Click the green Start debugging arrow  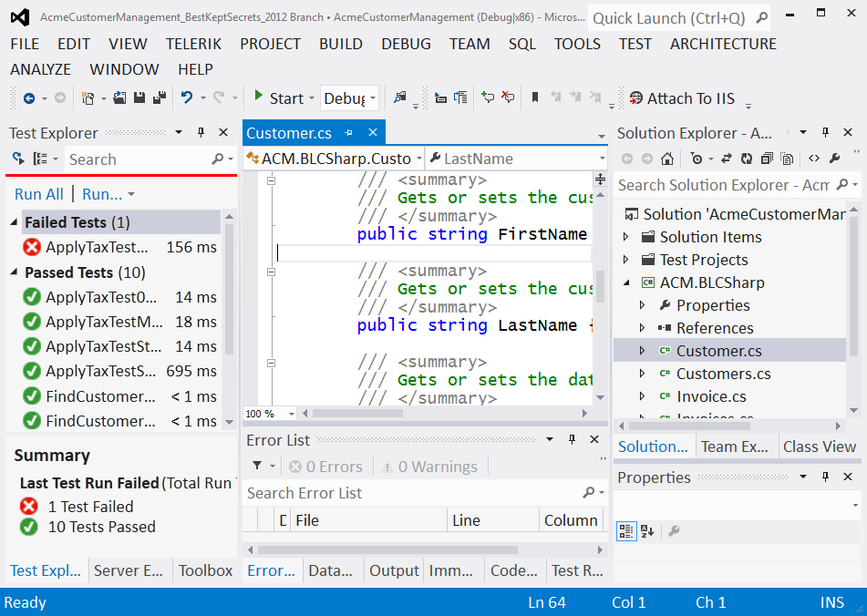(258, 96)
